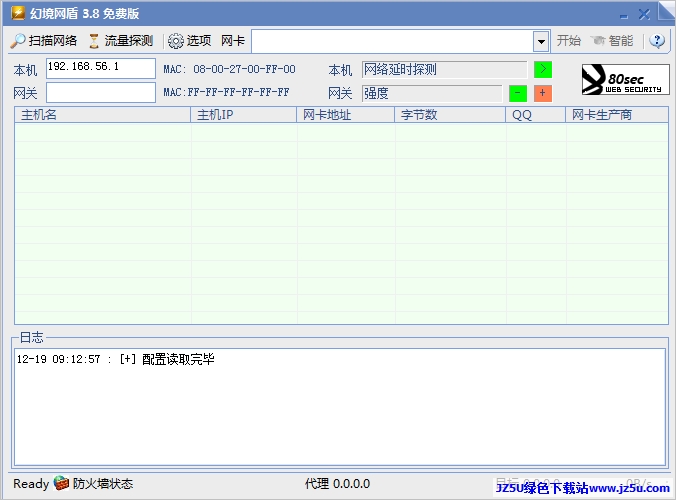Click the log entry 配置读取完毕
676x500 pixels.
click(x=116, y=359)
